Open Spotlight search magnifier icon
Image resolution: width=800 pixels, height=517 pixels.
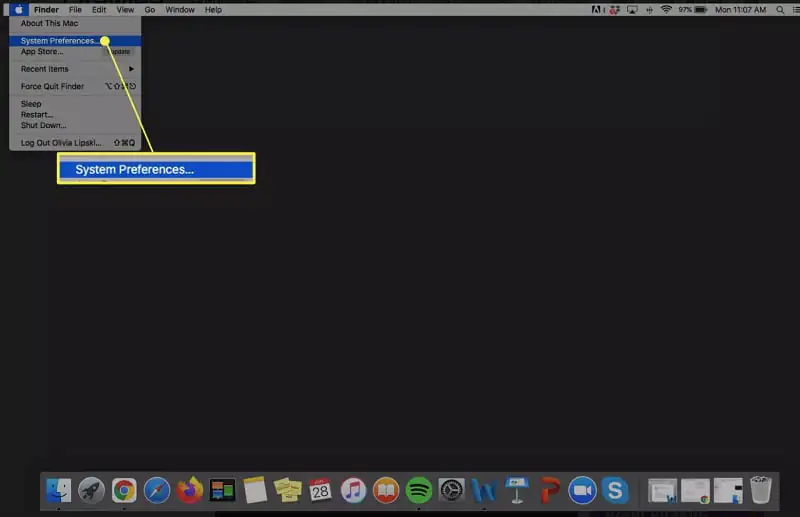tap(780, 10)
